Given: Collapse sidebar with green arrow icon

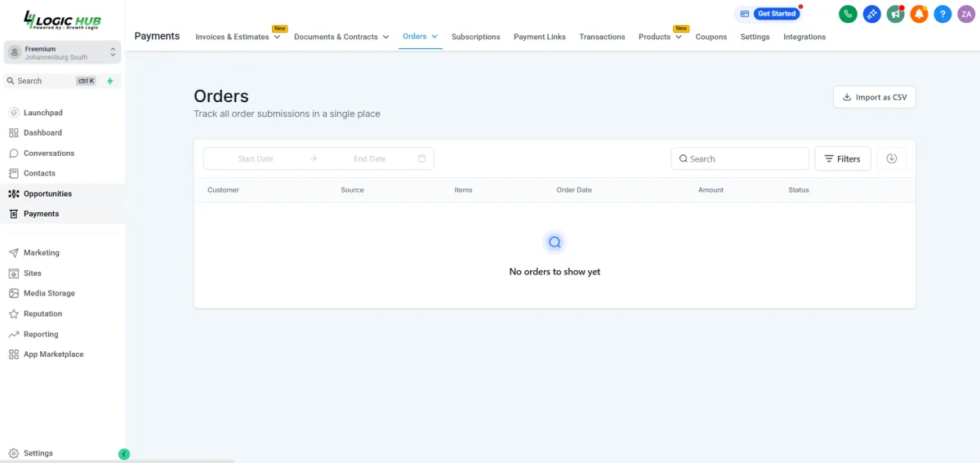Looking at the screenshot, I should click(x=124, y=454).
